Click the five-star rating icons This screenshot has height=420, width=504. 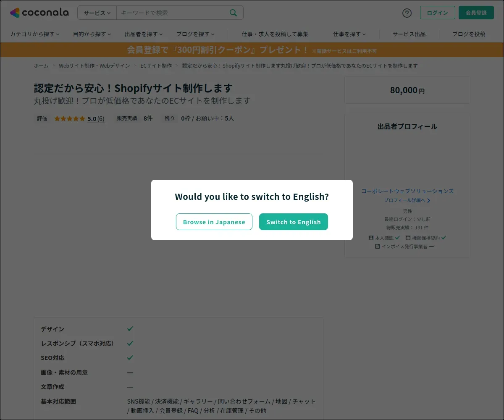pos(70,119)
